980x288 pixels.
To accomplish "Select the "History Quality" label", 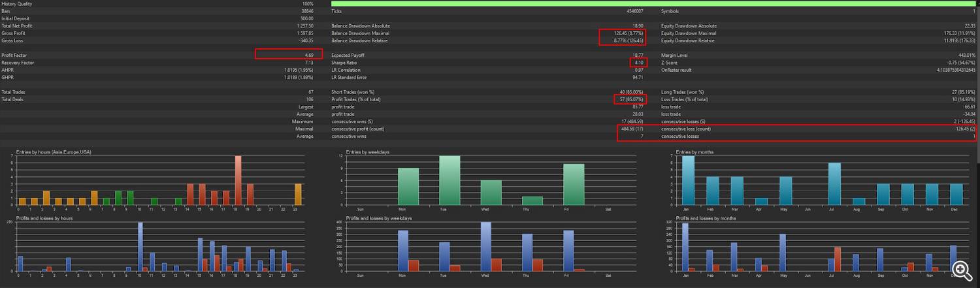I will (x=16, y=4).
